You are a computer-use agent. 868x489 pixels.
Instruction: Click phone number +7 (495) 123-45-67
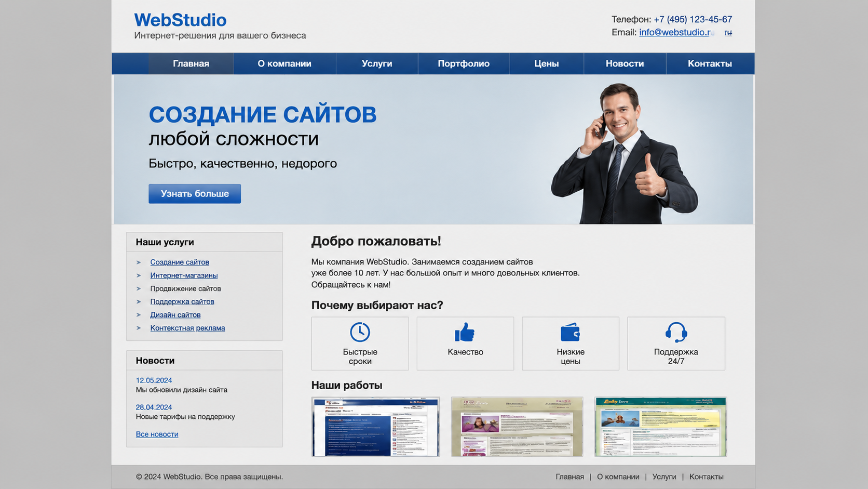[x=693, y=19]
